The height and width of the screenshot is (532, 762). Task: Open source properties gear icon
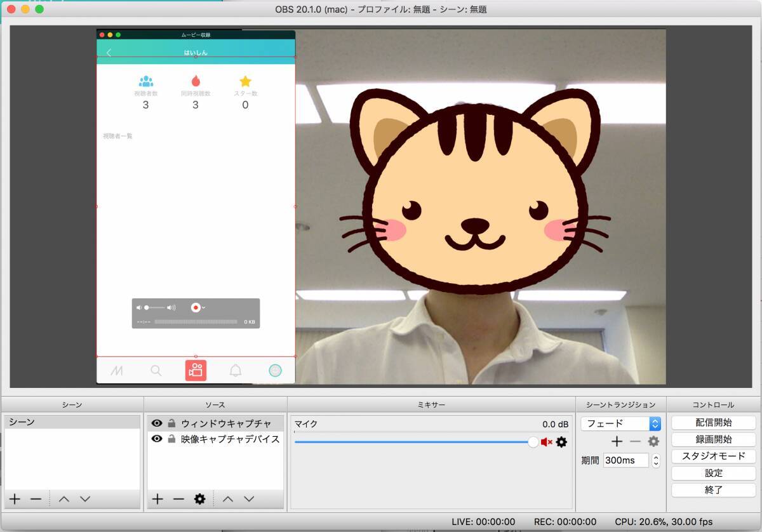pos(199,499)
